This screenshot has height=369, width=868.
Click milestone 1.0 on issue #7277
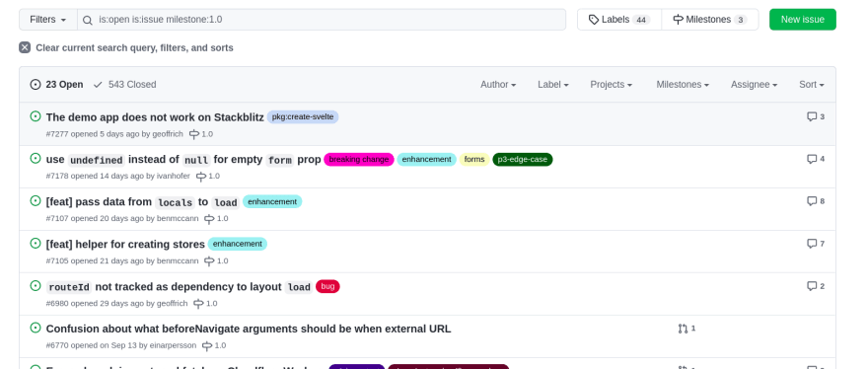[x=200, y=133]
